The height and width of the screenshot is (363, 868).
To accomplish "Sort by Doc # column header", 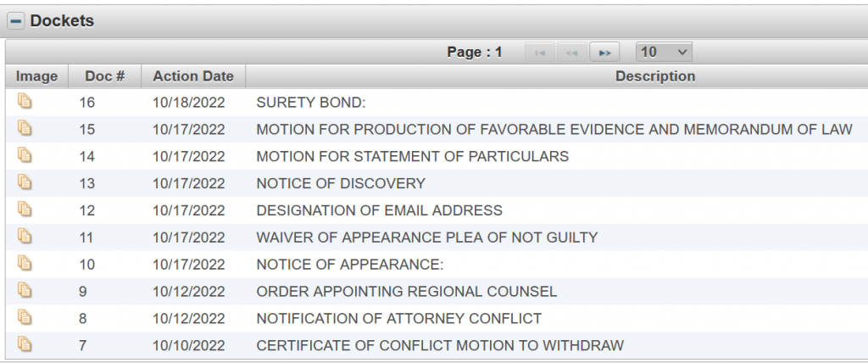I will click(105, 76).
